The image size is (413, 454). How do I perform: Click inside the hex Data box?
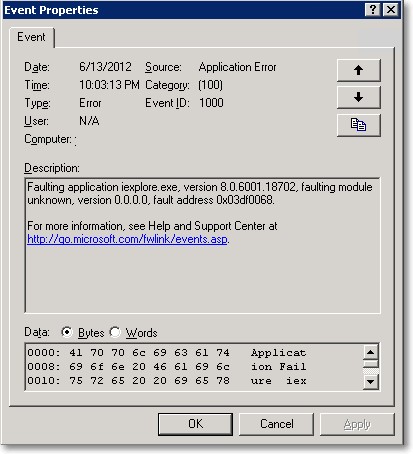point(194,367)
